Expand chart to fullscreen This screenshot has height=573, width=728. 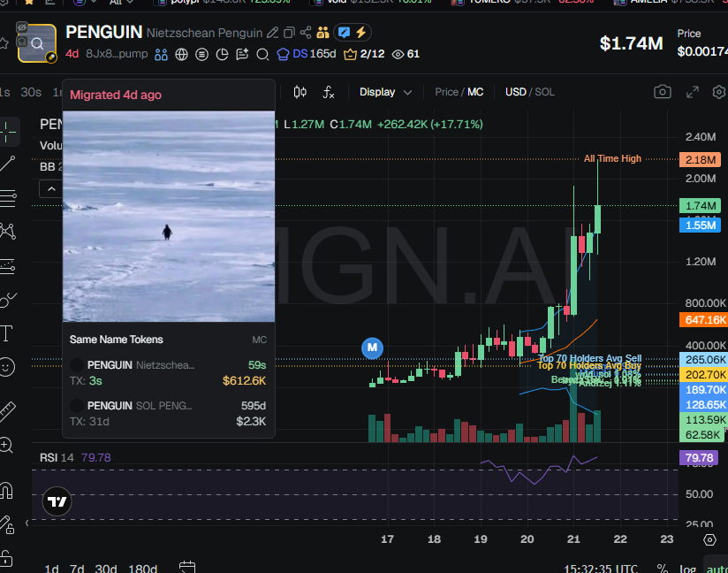point(693,92)
